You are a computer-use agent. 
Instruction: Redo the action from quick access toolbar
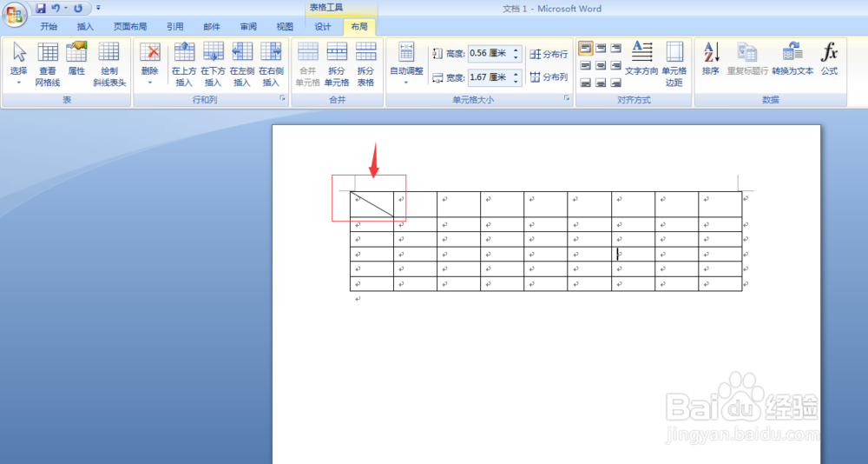pos(78,9)
